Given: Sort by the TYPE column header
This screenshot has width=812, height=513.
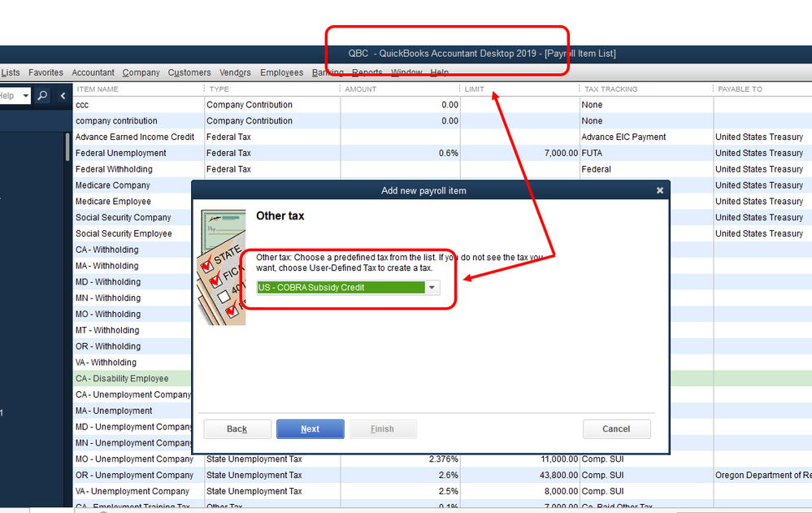Looking at the screenshot, I should coord(219,89).
